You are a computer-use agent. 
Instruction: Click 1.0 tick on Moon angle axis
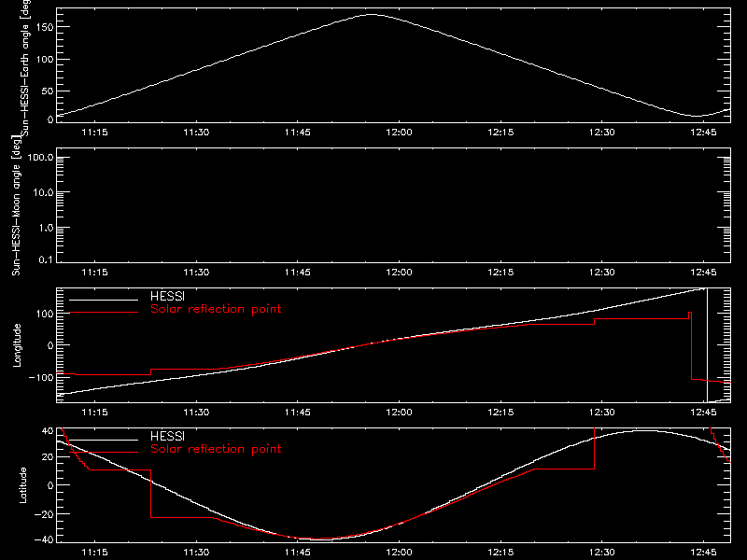(46, 228)
